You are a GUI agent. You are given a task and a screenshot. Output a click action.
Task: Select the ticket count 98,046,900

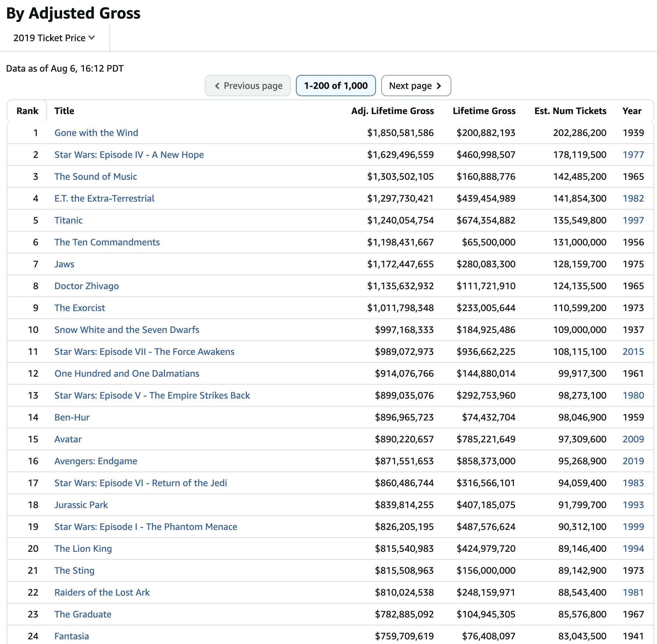click(582, 417)
